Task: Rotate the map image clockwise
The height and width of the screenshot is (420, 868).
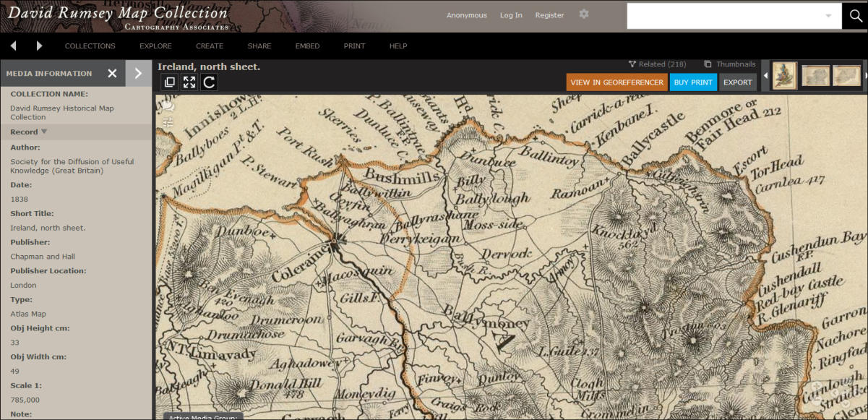Action: click(209, 82)
